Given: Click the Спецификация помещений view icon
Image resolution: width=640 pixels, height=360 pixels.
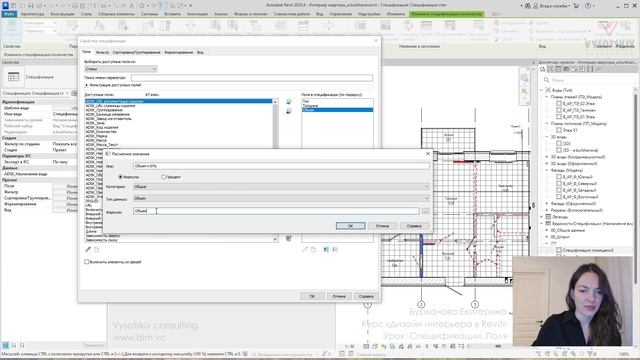Looking at the screenshot, I should coord(559,250).
